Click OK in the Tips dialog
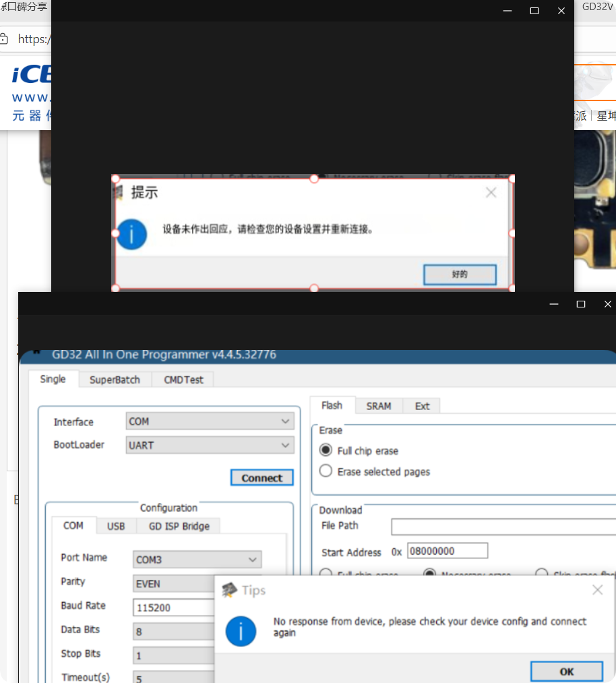Viewport: 616px width, 683px height. pos(566,672)
